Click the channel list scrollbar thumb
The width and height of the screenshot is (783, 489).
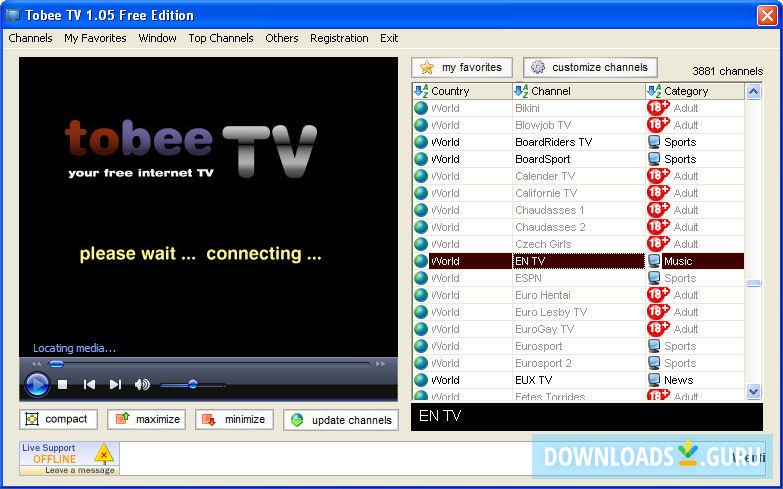[754, 283]
